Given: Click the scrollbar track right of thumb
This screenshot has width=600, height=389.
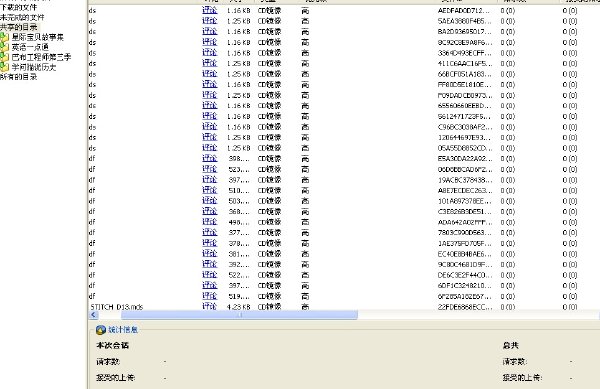Looking at the screenshot, I should coord(478,315).
